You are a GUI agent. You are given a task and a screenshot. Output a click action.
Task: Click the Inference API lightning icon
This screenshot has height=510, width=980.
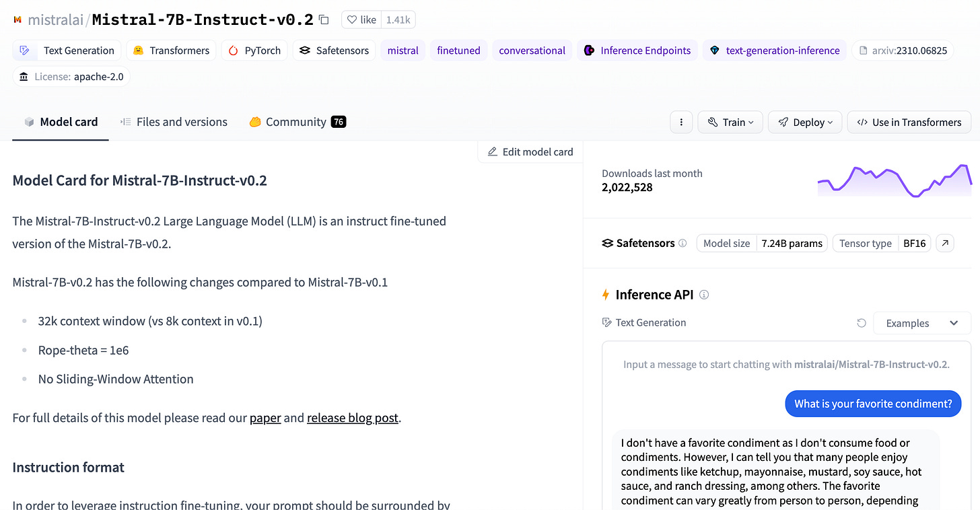[606, 295]
